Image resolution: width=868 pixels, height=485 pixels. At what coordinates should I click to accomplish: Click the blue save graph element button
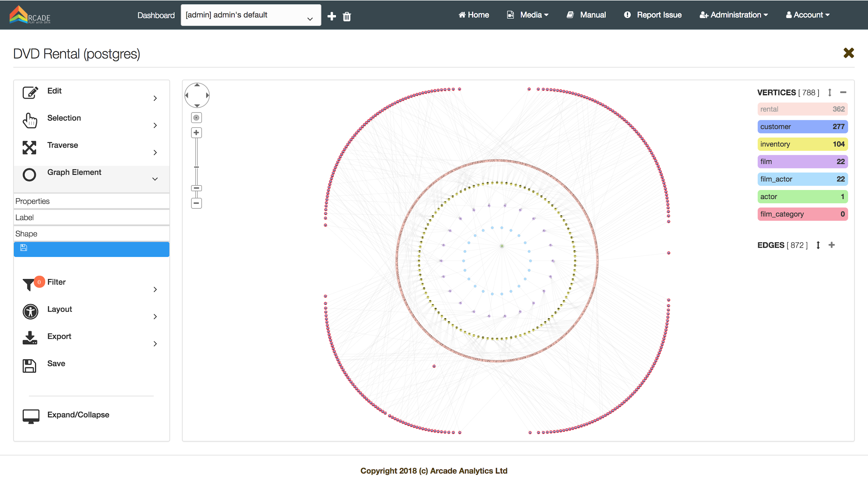(x=91, y=249)
